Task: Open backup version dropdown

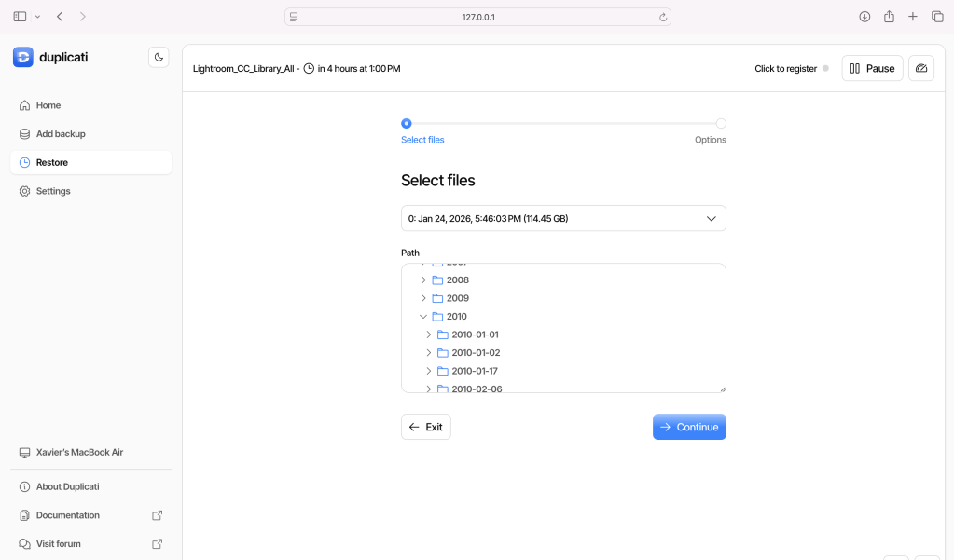Action: 563,218
